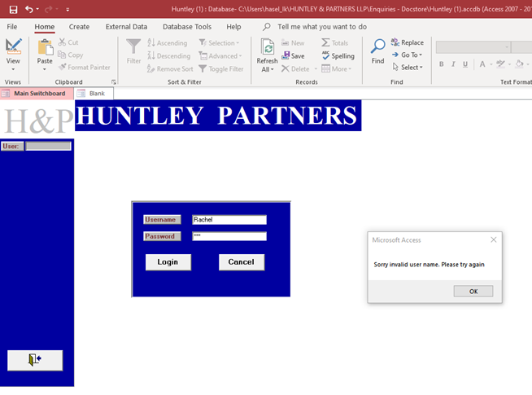Select the Main Switchboard document tab
The height and width of the screenshot is (395, 532).
[x=37, y=94]
